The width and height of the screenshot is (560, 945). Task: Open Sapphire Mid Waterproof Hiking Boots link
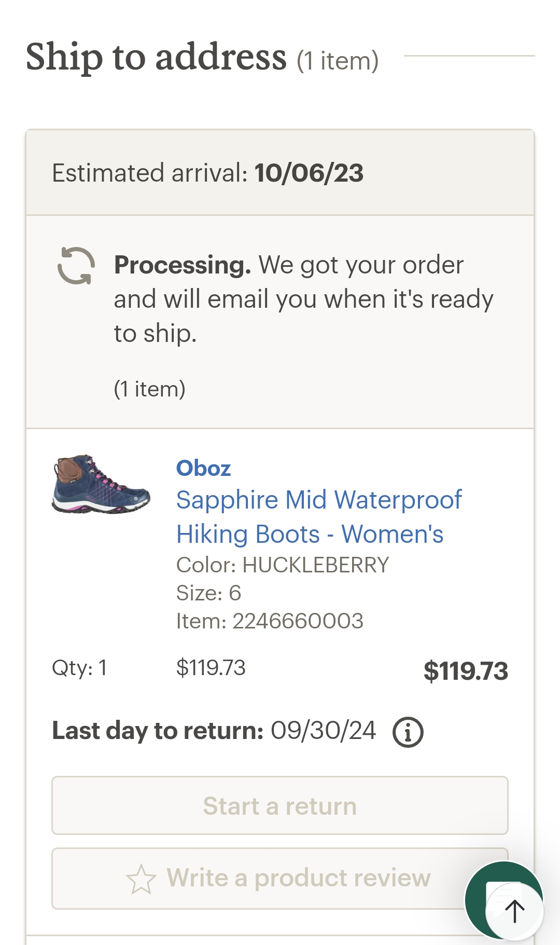318,517
